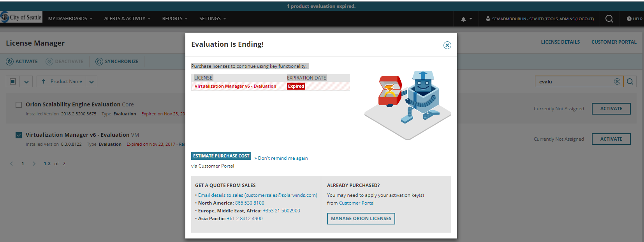Run search with license filter magnifier
The image size is (644, 242).
[x=630, y=81]
